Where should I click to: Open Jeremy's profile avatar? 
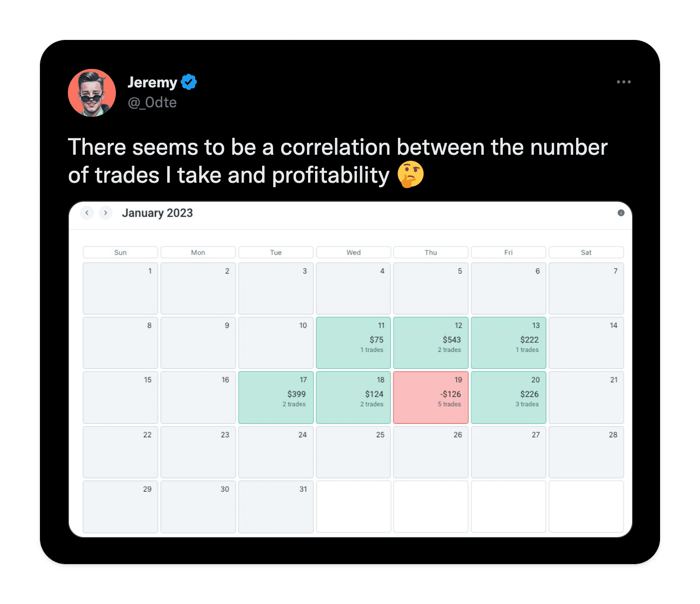point(92,93)
